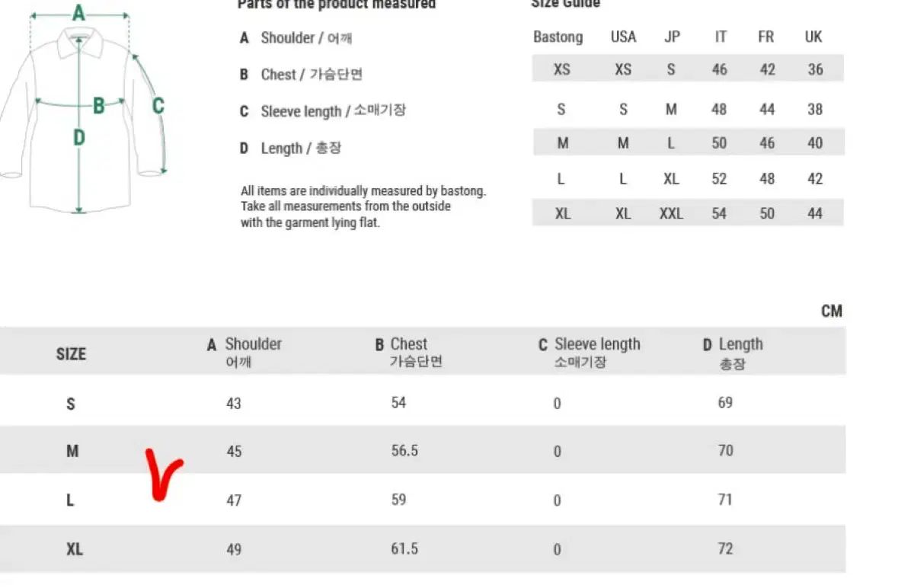Click "Chest / 가슴단면" in parts list
The height and width of the screenshot is (588, 914).
pos(312,75)
